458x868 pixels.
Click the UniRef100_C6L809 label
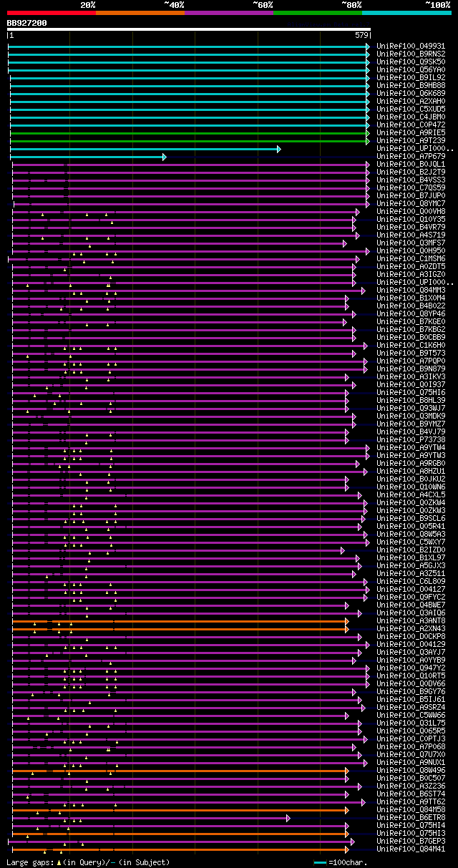[411, 581]
